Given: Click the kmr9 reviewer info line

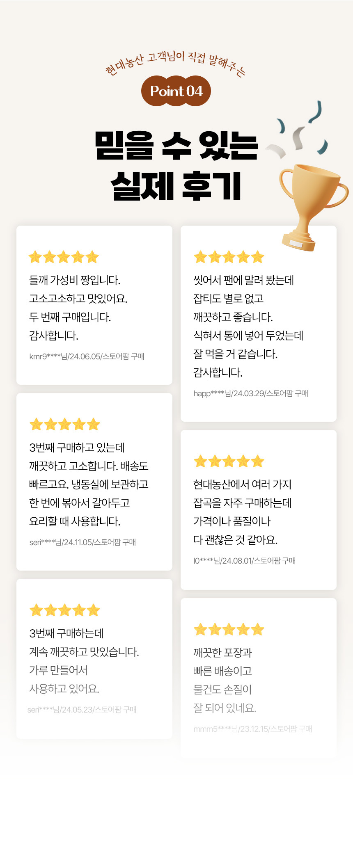Looking at the screenshot, I should (87, 356).
